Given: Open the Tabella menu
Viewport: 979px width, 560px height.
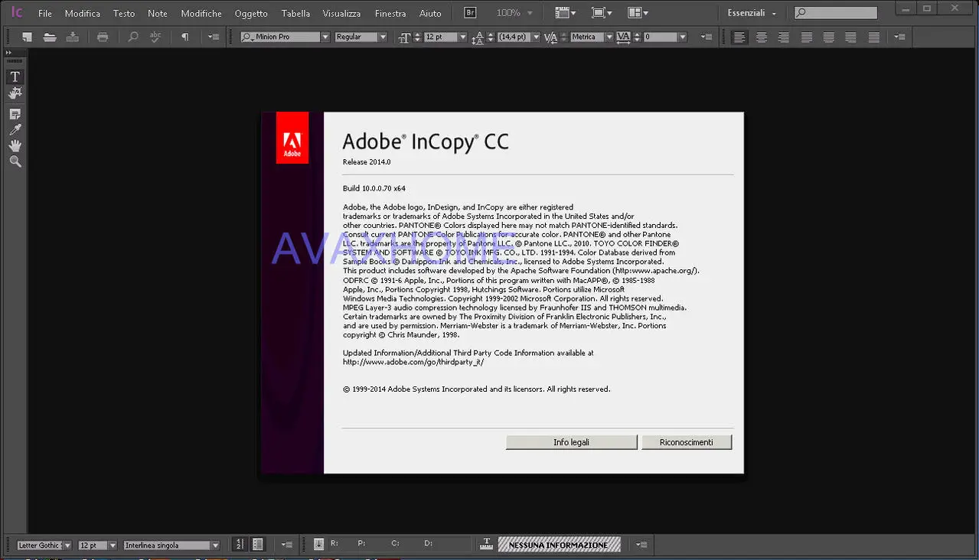Looking at the screenshot, I should coord(295,13).
